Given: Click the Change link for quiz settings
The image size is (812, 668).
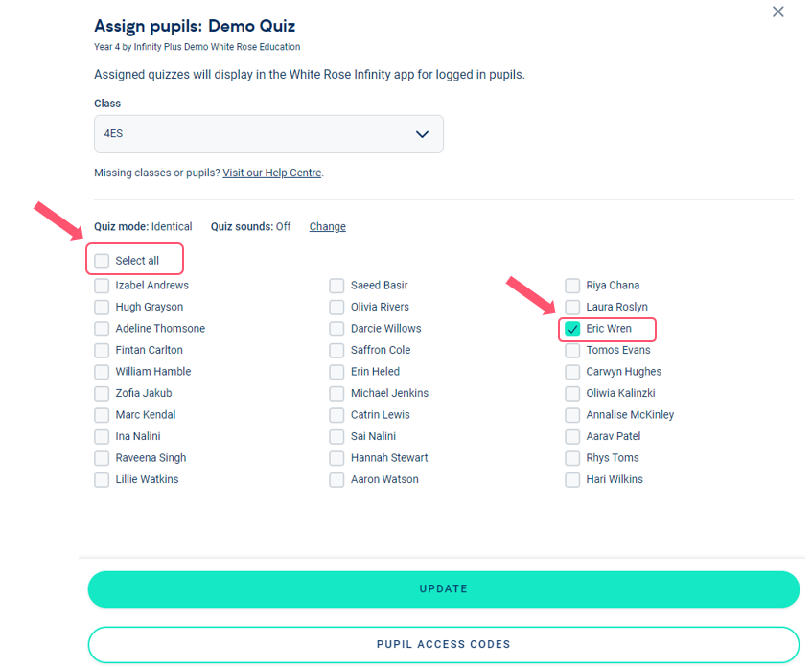Looking at the screenshot, I should coord(327,227).
